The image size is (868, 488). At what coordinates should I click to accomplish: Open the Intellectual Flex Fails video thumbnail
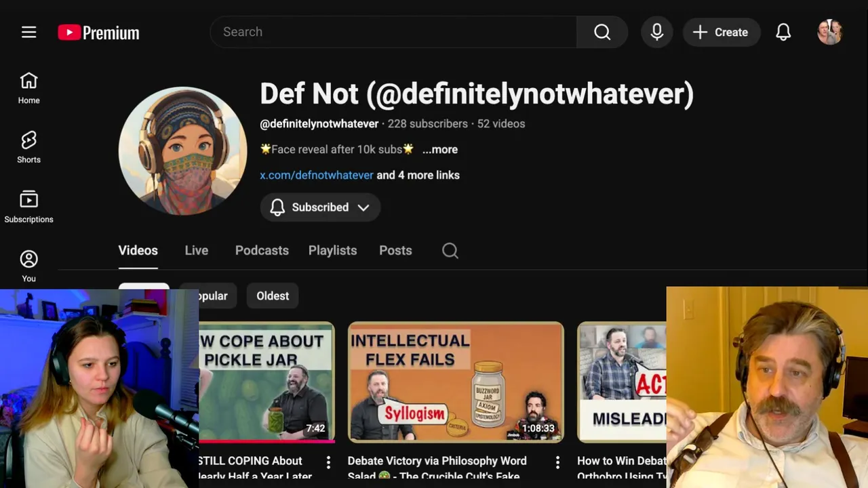coord(456,382)
